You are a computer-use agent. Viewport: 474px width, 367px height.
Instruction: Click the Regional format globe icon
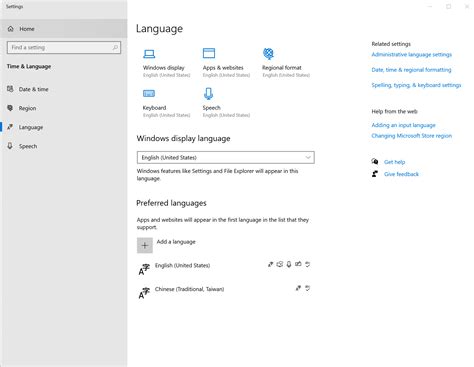268,53
